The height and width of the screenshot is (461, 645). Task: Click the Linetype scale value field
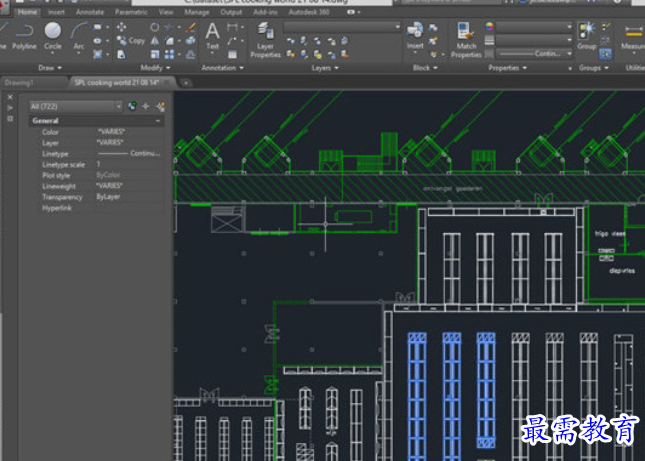click(129, 164)
